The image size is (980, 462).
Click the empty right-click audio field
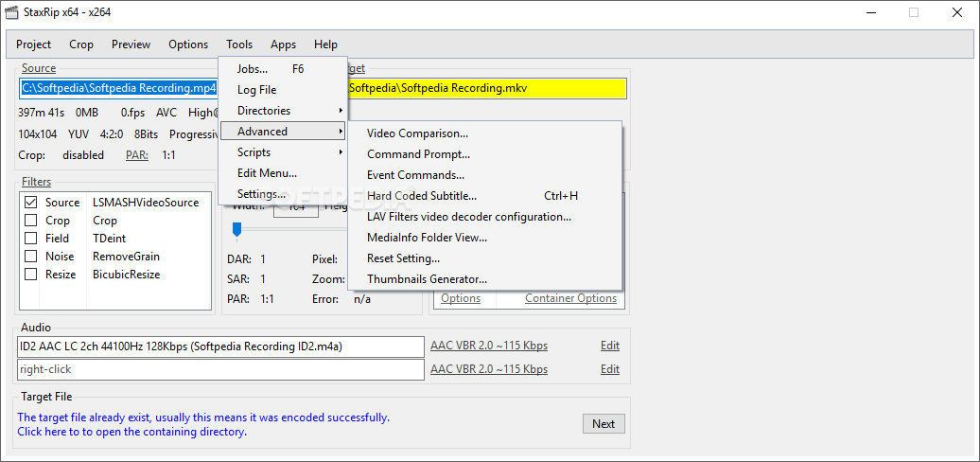220,369
